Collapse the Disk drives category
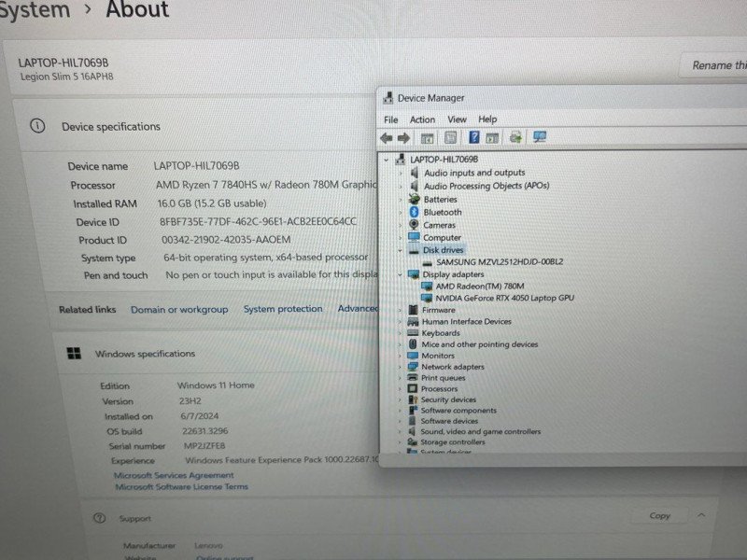This screenshot has height=560, width=747. coord(401,250)
